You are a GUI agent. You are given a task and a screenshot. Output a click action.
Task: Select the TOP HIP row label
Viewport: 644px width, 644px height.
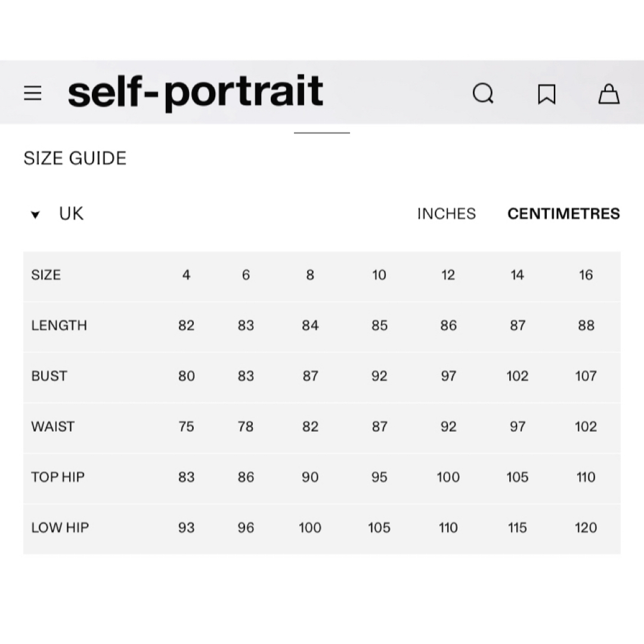click(58, 477)
